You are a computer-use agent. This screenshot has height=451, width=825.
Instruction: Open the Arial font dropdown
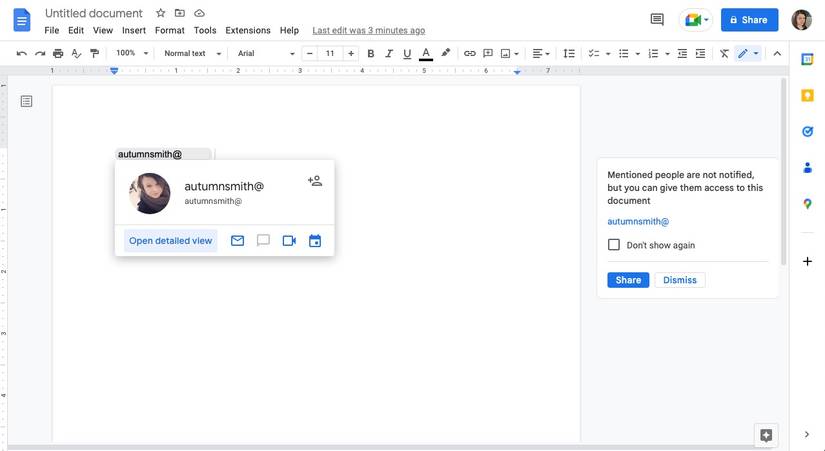click(266, 53)
